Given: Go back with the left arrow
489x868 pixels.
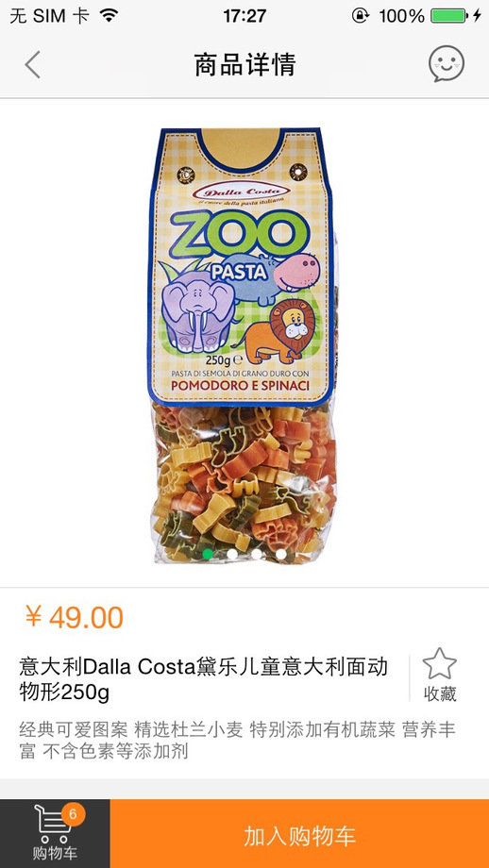Looking at the screenshot, I should click(x=33, y=64).
